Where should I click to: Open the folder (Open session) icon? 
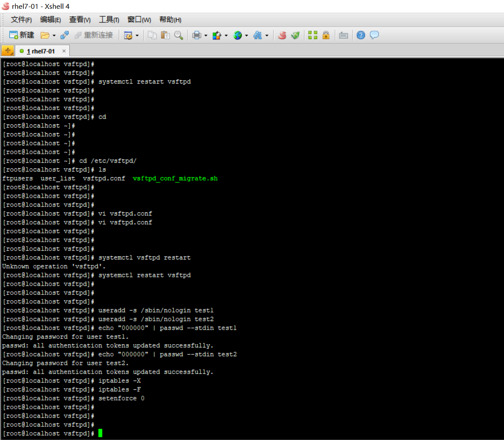[x=45, y=35]
